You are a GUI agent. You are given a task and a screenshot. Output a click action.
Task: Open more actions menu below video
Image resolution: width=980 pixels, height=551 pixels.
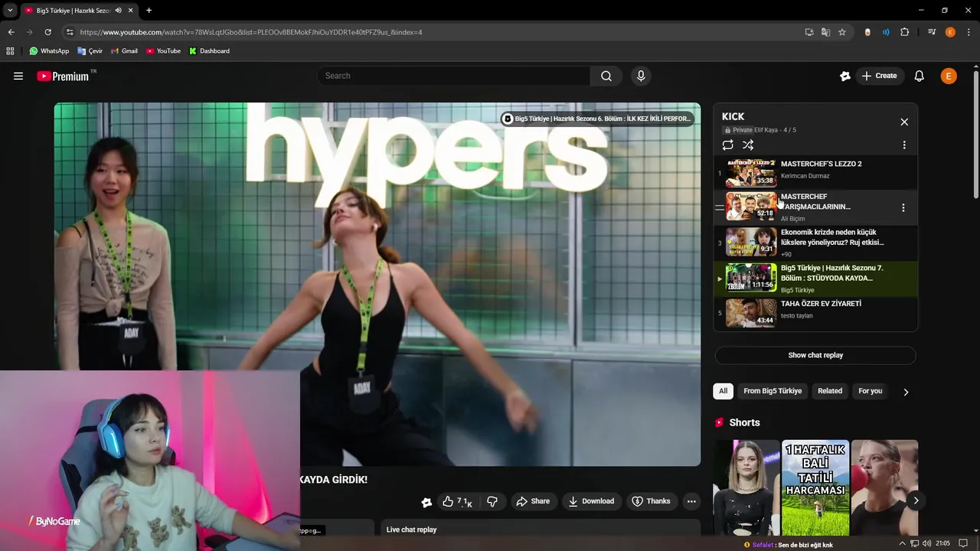click(691, 501)
